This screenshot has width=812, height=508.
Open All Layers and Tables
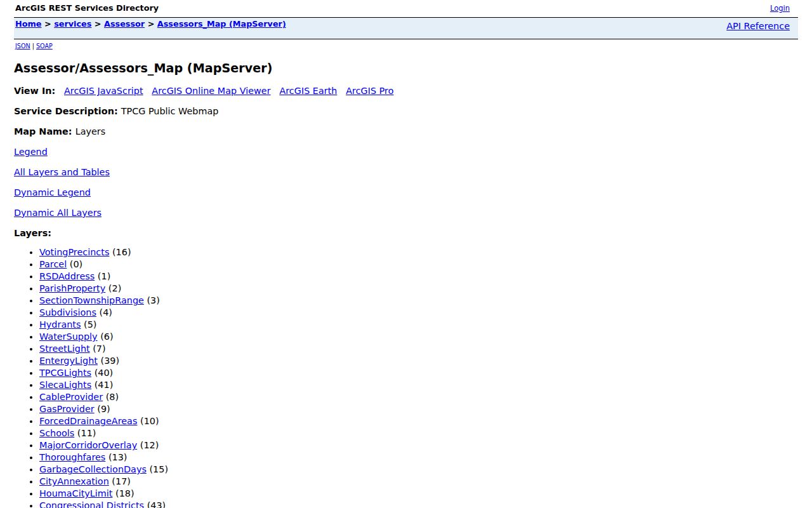(x=62, y=172)
